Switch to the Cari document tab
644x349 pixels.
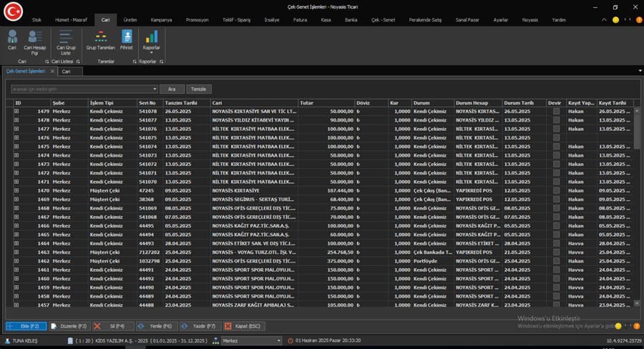click(x=70, y=72)
